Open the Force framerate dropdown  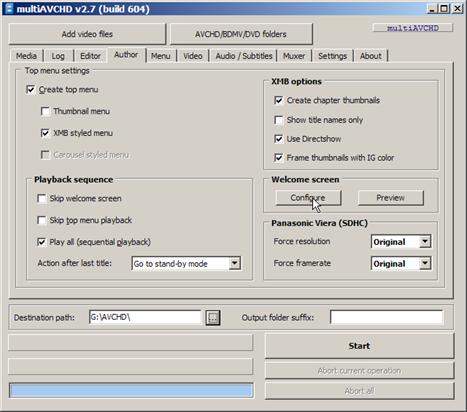(x=425, y=264)
